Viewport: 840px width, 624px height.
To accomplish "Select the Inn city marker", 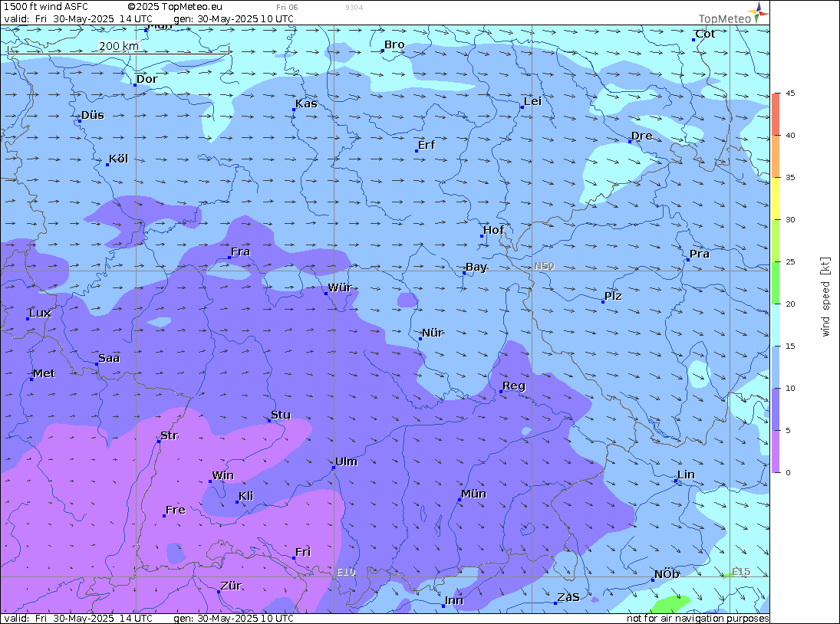I will (x=443, y=606).
